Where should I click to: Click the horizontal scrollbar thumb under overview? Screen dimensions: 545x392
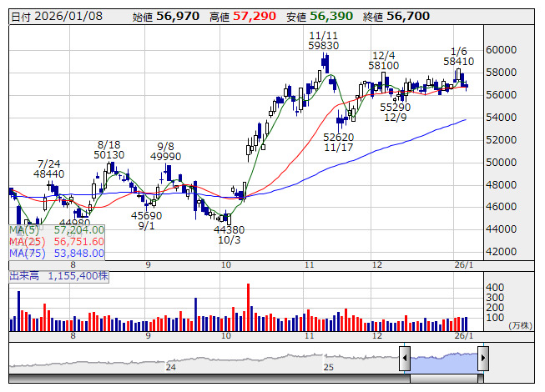[x=443, y=379]
